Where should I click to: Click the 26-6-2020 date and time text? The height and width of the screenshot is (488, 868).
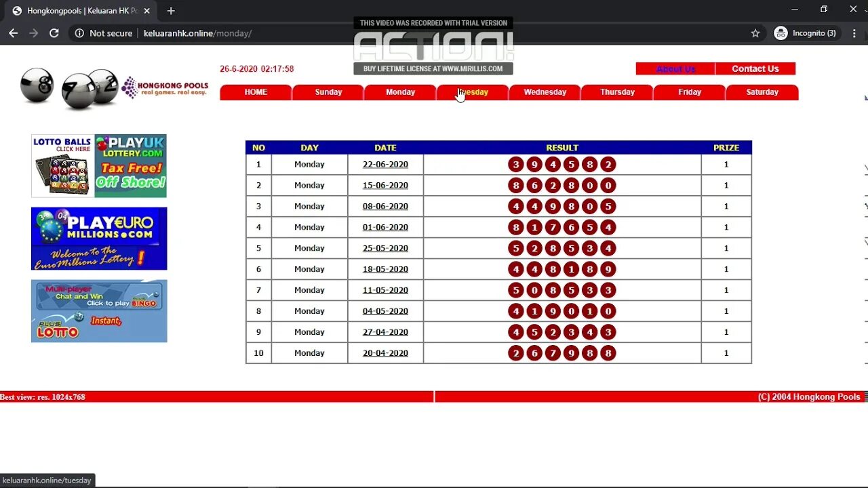click(257, 69)
